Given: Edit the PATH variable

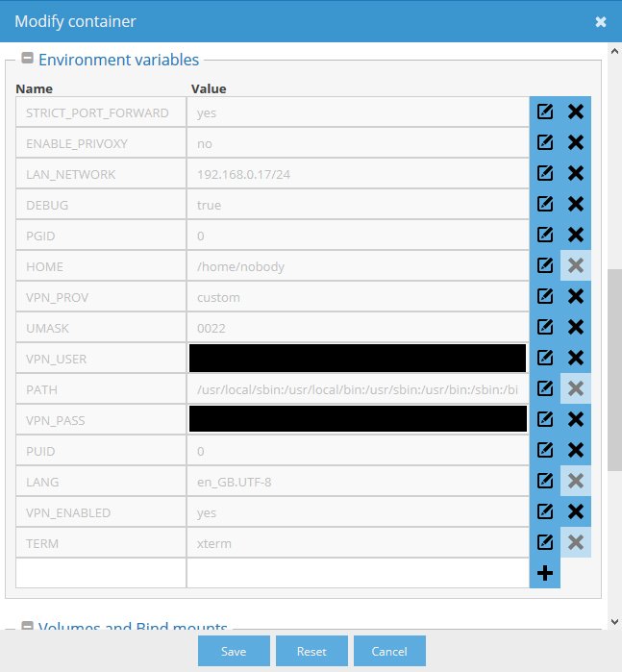Looking at the screenshot, I should [x=545, y=388].
